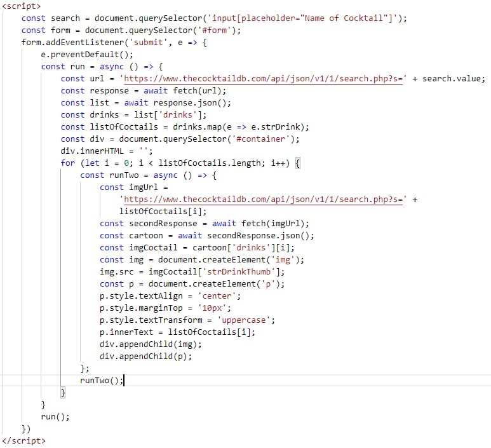
Task: Click the createElement('img') line
Action: click(x=201, y=260)
